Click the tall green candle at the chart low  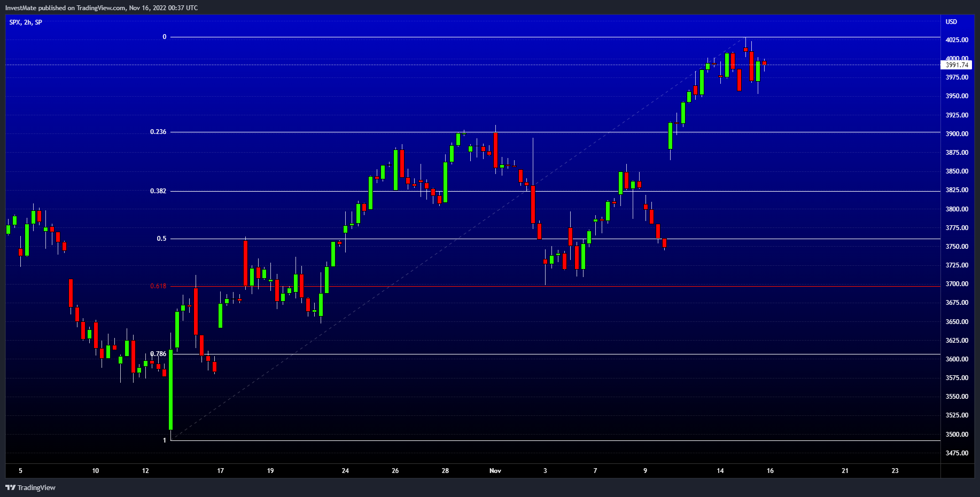tap(170, 390)
